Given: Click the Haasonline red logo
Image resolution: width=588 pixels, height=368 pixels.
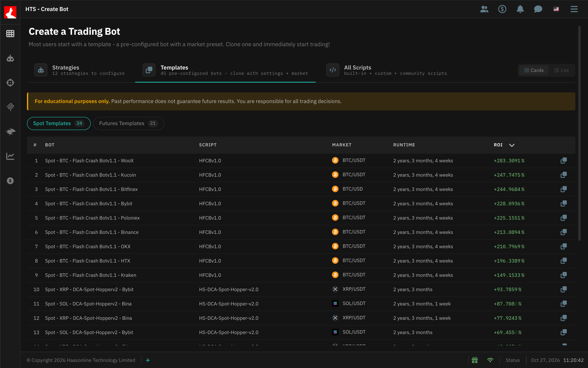Looking at the screenshot, I should 10,12.
